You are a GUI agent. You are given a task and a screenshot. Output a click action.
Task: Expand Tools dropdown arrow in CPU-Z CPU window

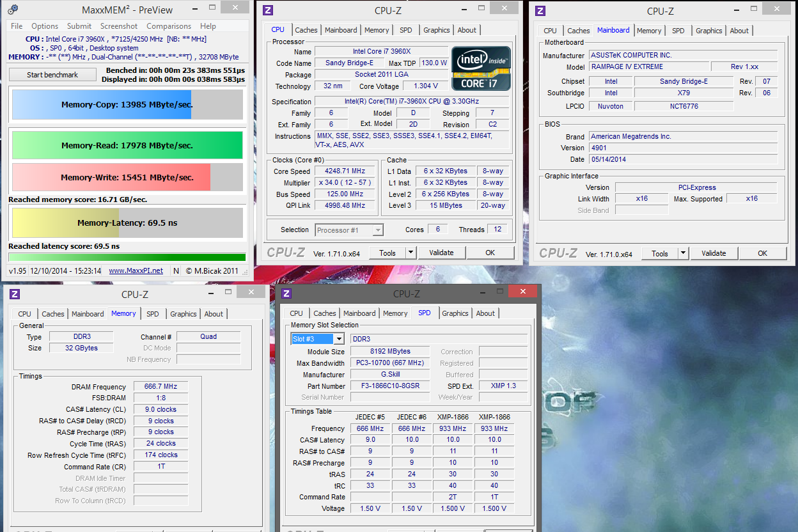coord(411,253)
